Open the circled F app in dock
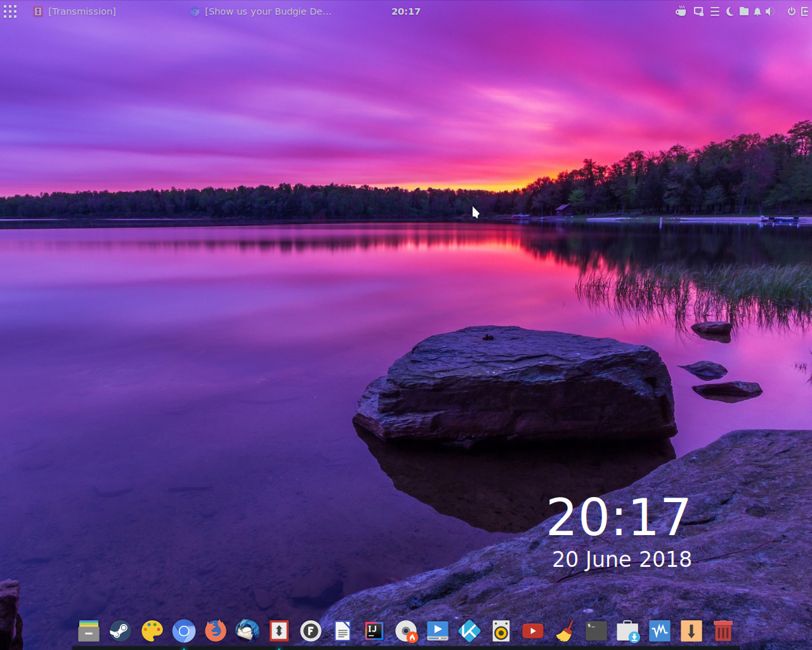812x650 pixels. point(311,631)
